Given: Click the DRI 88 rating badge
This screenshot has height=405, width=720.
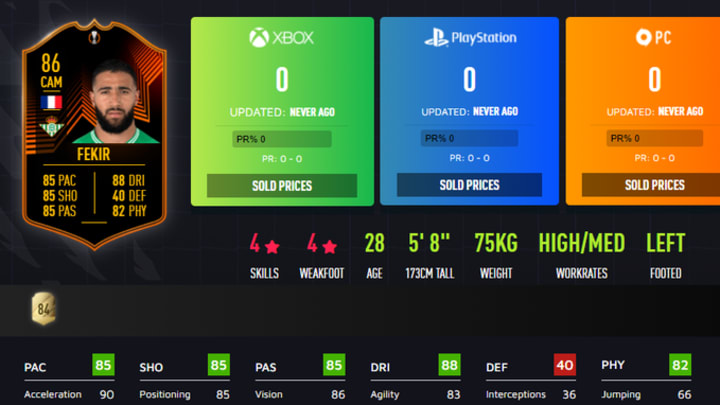Looking at the screenshot, I should (x=449, y=365).
